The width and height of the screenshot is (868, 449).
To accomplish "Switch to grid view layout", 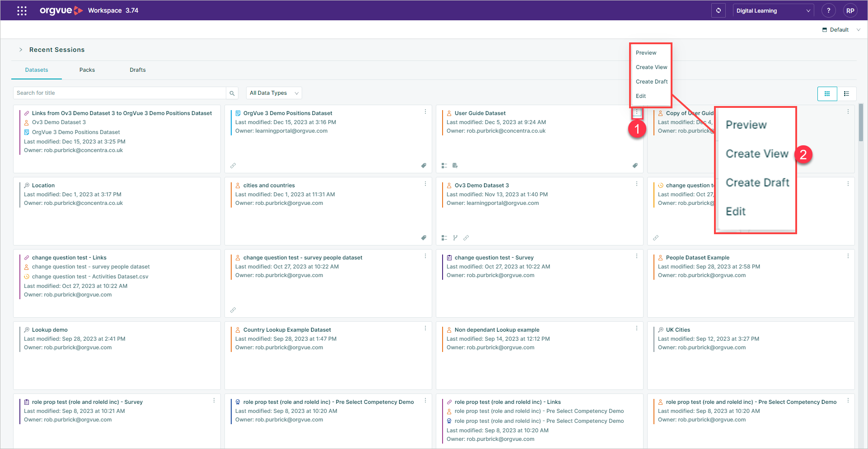I will [x=827, y=93].
